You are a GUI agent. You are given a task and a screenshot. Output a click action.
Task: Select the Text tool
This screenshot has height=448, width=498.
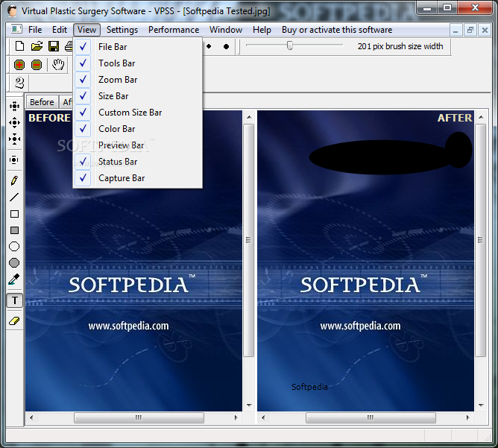(x=15, y=300)
